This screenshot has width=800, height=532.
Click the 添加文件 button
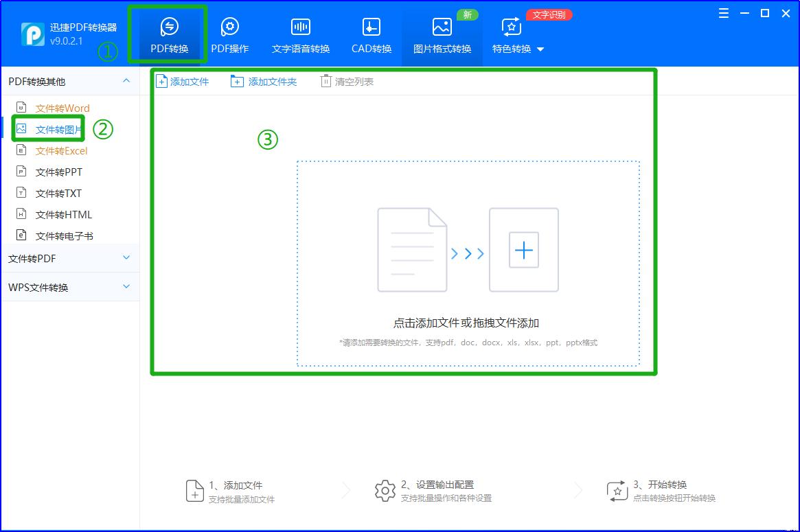point(183,80)
